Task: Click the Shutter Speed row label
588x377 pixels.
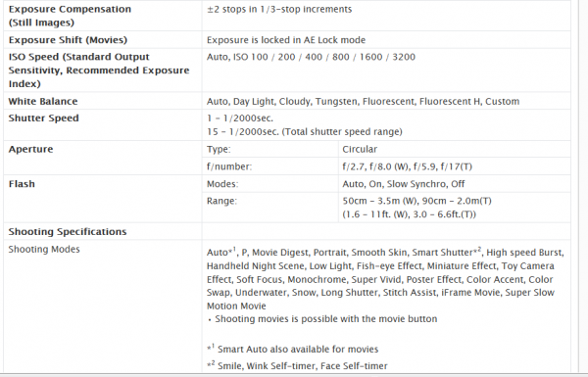Action: tap(43, 118)
